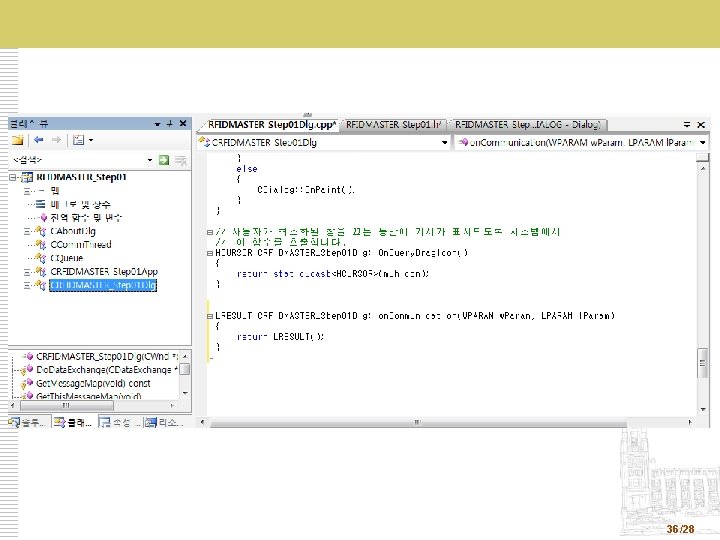The image size is (720, 540).
Task: Select the RFIDMASTER_Step01 project icon
Action: [x=27, y=177]
